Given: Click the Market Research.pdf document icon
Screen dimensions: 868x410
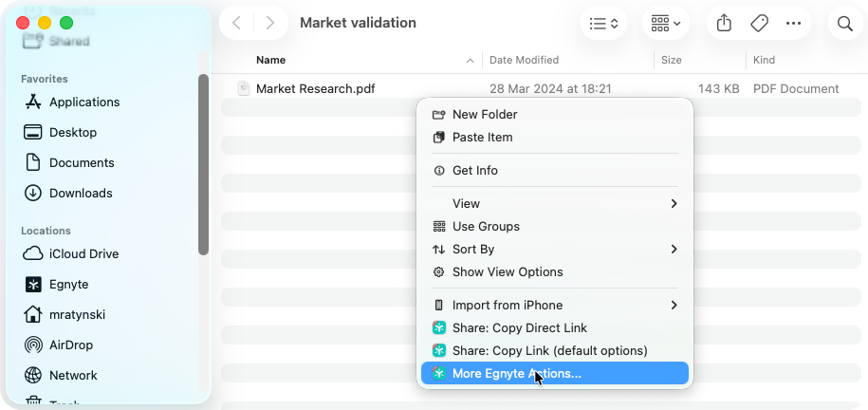Looking at the screenshot, I should coord(244,88).
